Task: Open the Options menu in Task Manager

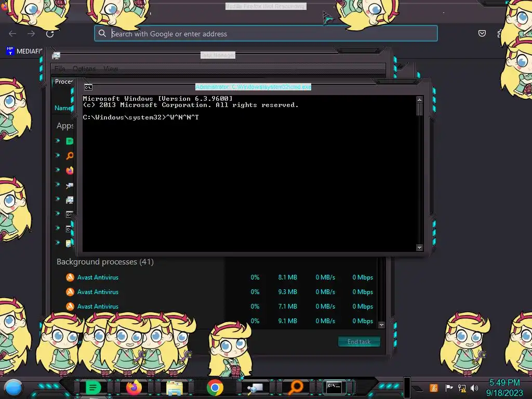Action: [84, 69]
